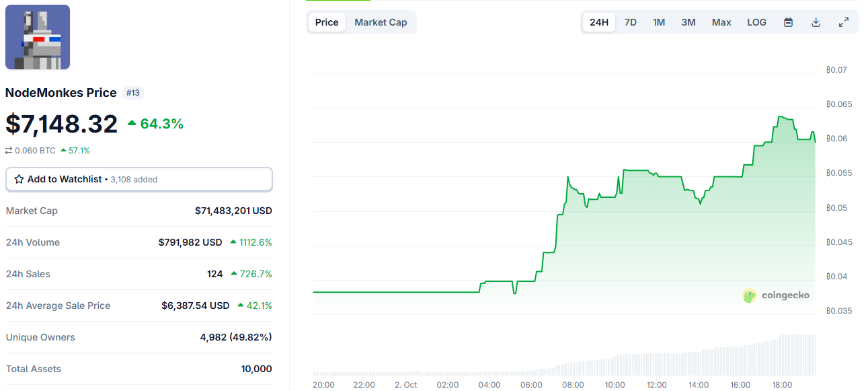
Task: Choose the 3M chart range
Action: tap(688, 22)
